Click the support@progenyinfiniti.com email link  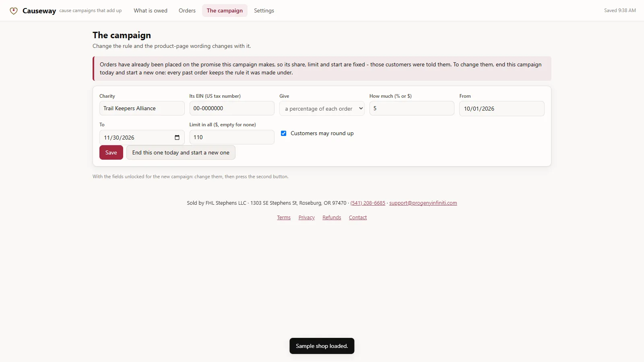(x=423, y=203)
